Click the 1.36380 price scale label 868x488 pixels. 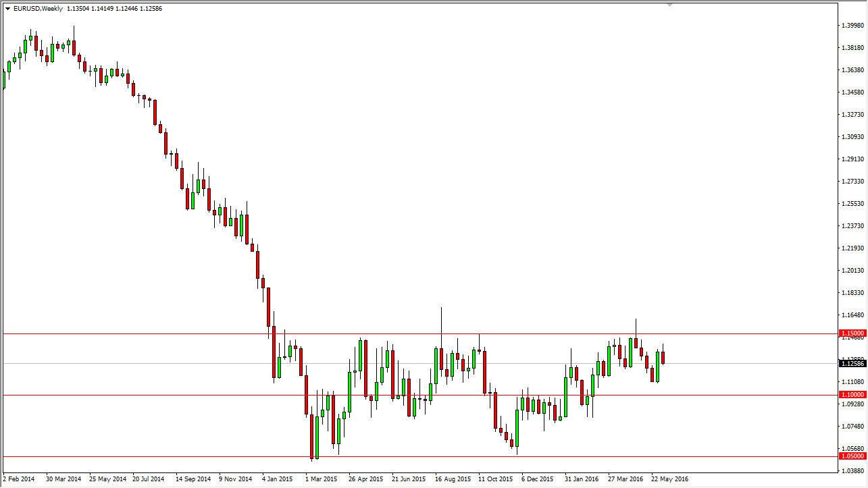[x=853, y=70]
